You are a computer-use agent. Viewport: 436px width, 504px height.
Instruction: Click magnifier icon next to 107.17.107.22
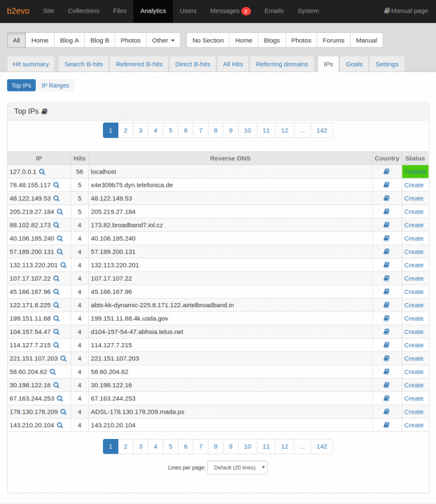(56, 279)
